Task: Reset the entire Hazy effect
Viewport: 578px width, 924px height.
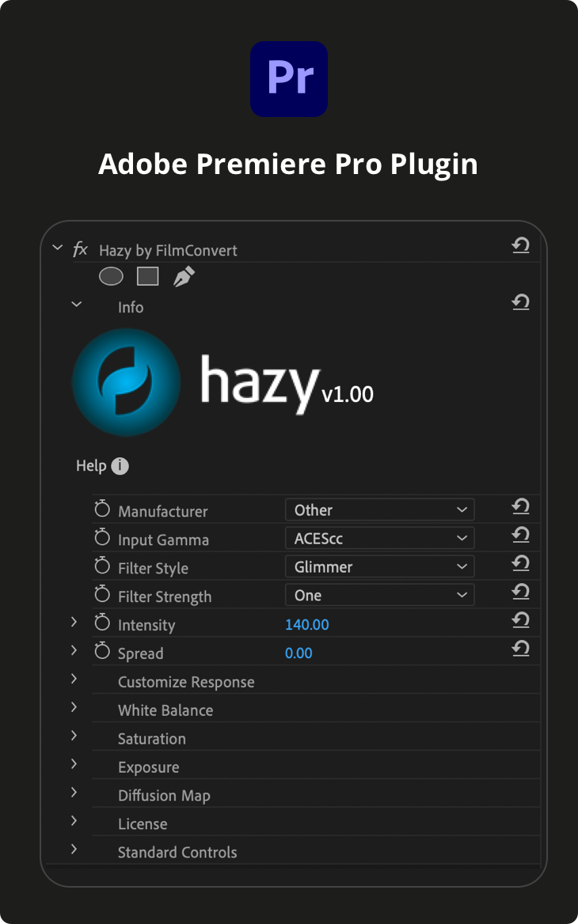Action: tap(520, 245)
